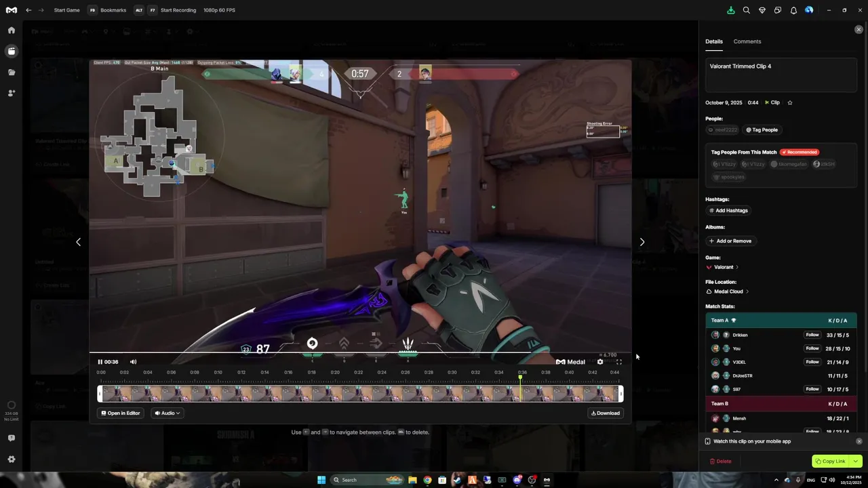The image size is (868, 488).
Task: Expand Medal Cloud file location
Action: point(728,291)
